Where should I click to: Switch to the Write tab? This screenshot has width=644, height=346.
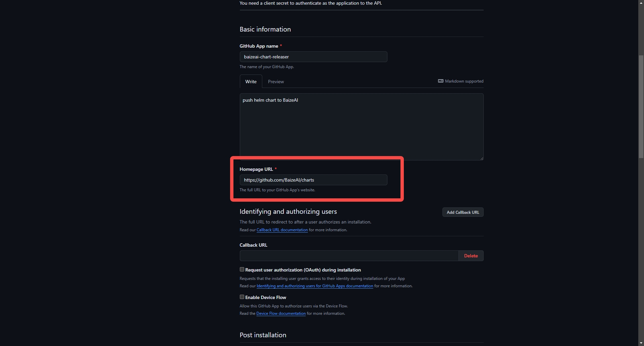tap(251, 82)
